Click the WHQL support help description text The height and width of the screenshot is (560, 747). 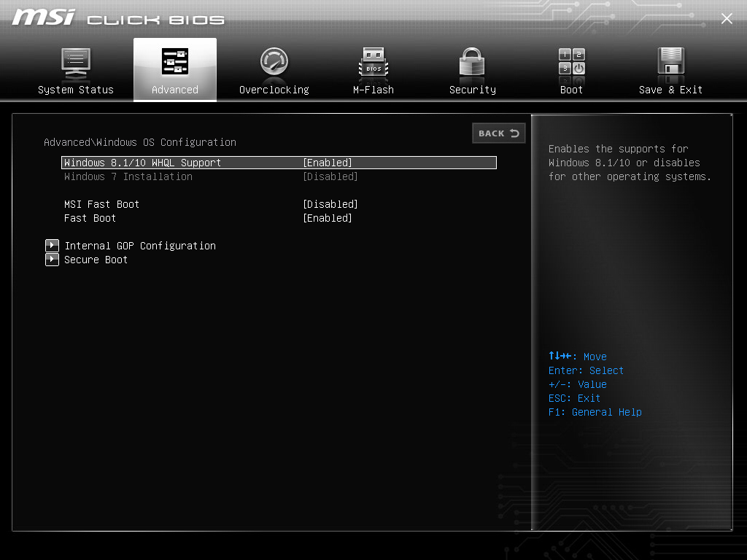[x=630, y=163]
